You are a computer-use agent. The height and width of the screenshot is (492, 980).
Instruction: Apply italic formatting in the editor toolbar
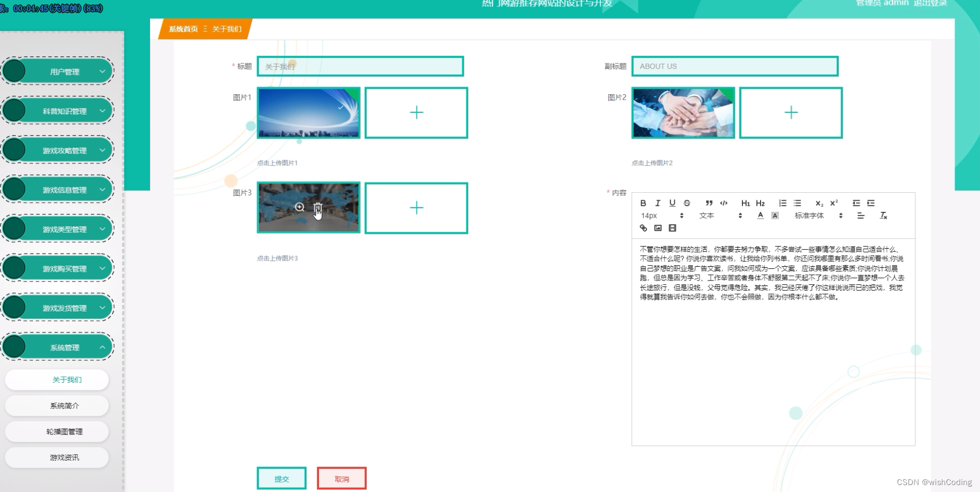657,203
